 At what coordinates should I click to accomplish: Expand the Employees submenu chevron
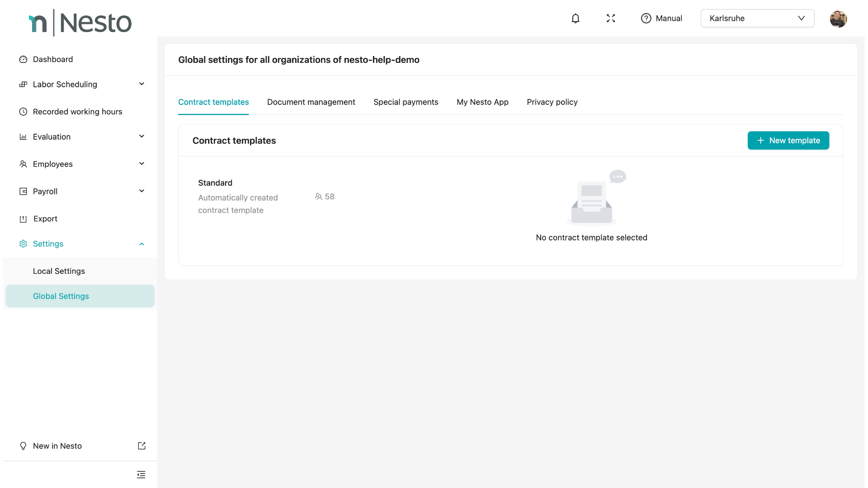pos(142,164)
